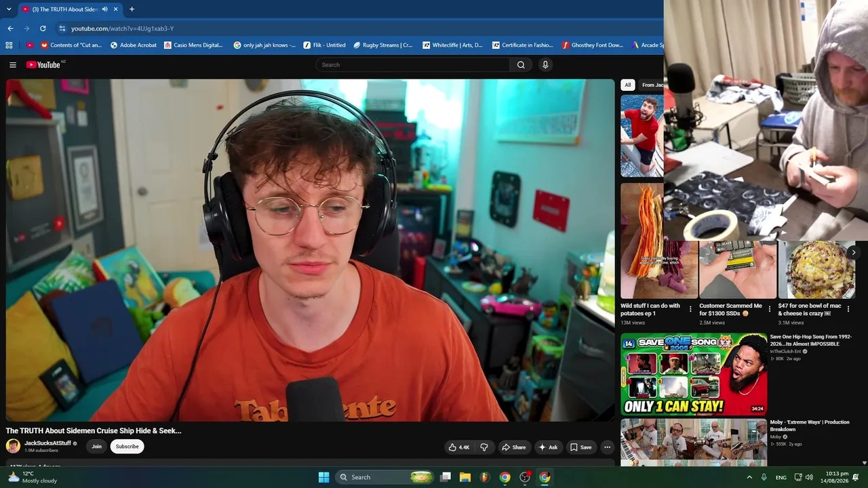Screen dimensions: 868x488
Task: Mute the tab using its speaker icon
Action: tap(104, 9)
